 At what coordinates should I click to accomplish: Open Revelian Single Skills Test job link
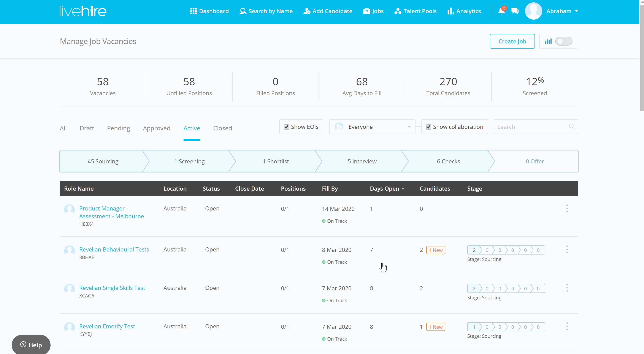coord(112,288)
